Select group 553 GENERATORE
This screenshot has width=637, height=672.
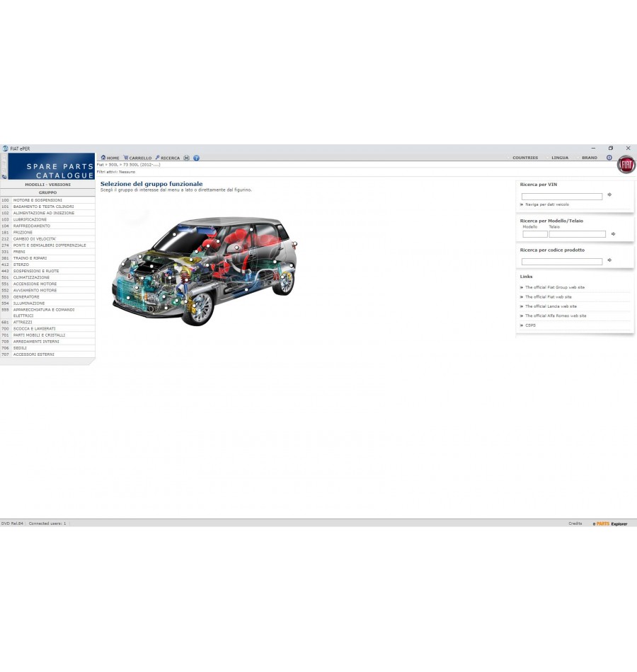pyautogui.click(x=47, y=296)
